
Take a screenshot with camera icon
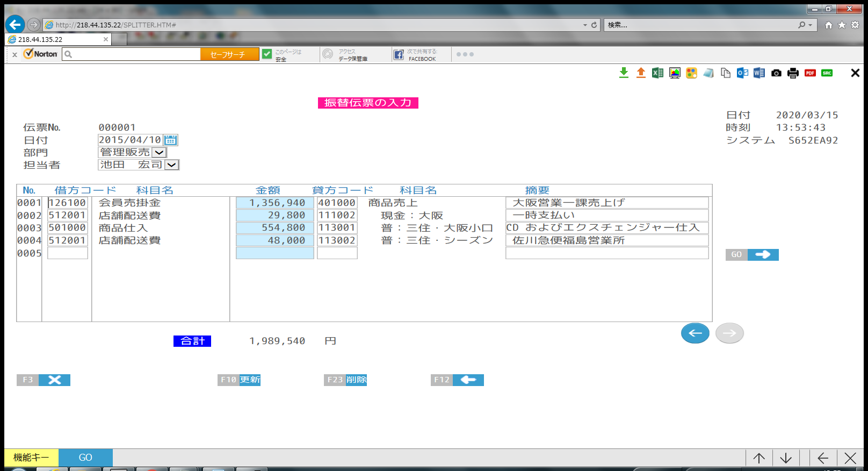pos(776,73)
